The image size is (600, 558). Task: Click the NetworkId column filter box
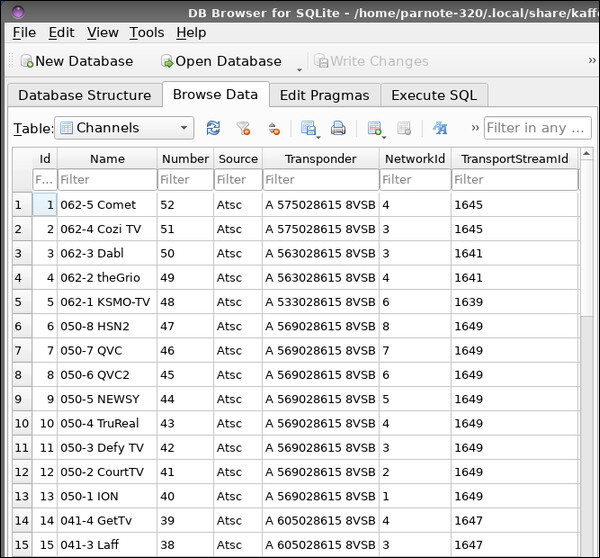415,179
